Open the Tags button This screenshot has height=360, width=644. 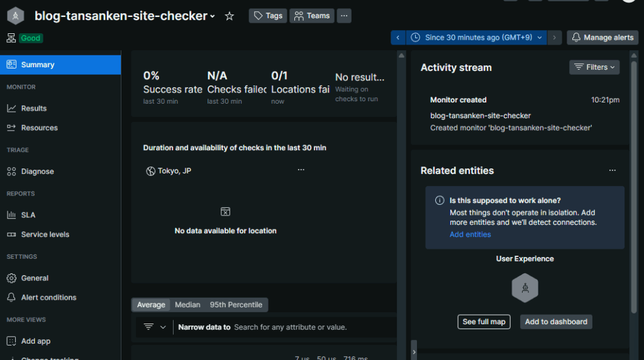point(268,16)
